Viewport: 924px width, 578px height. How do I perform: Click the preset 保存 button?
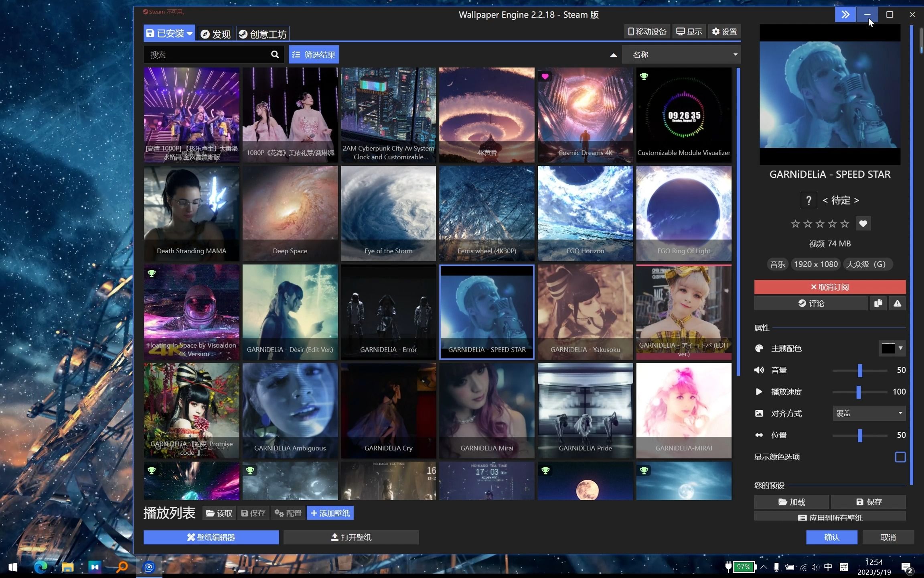(869, 502)
